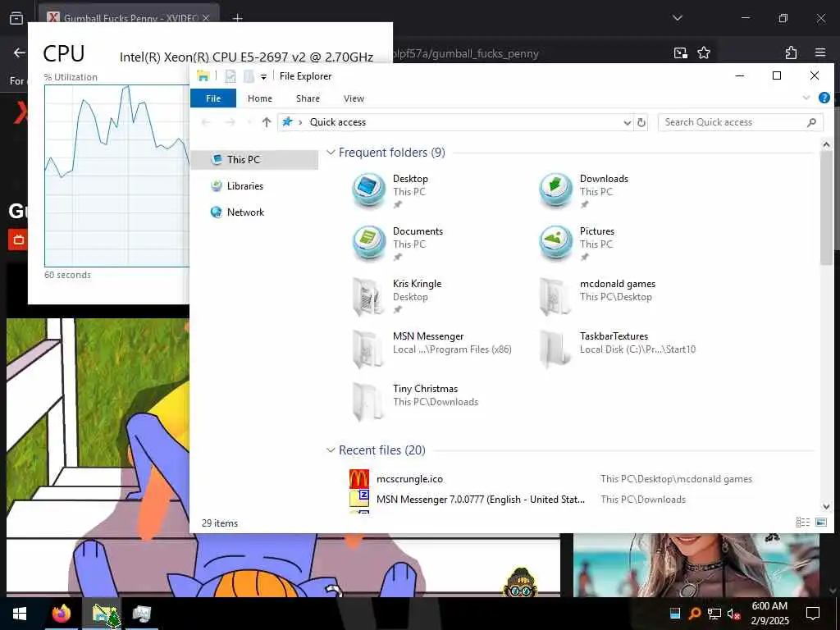This screenshot has height=630, width=840.
Task: Click the search magnifier in the Quick access search box
Action: [811, 122]
